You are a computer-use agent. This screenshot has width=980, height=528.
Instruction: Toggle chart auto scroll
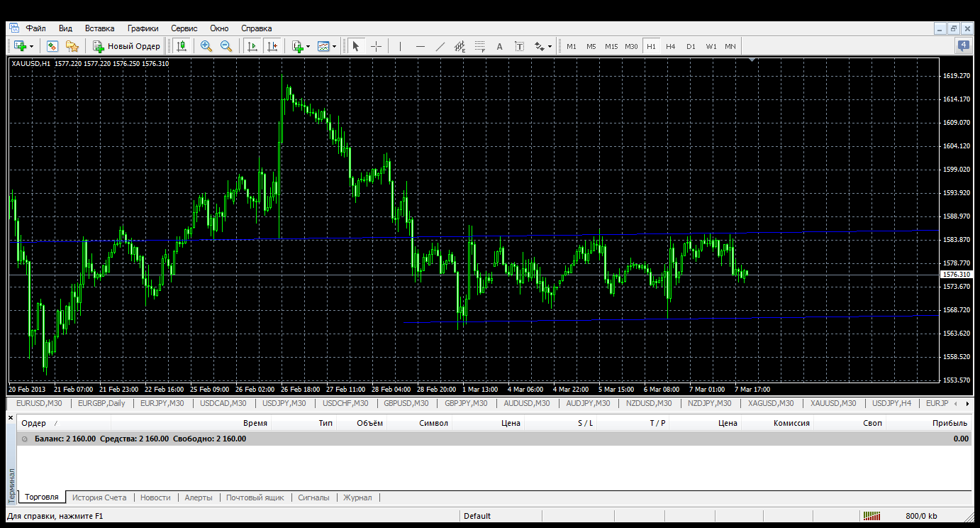(252, 46)
